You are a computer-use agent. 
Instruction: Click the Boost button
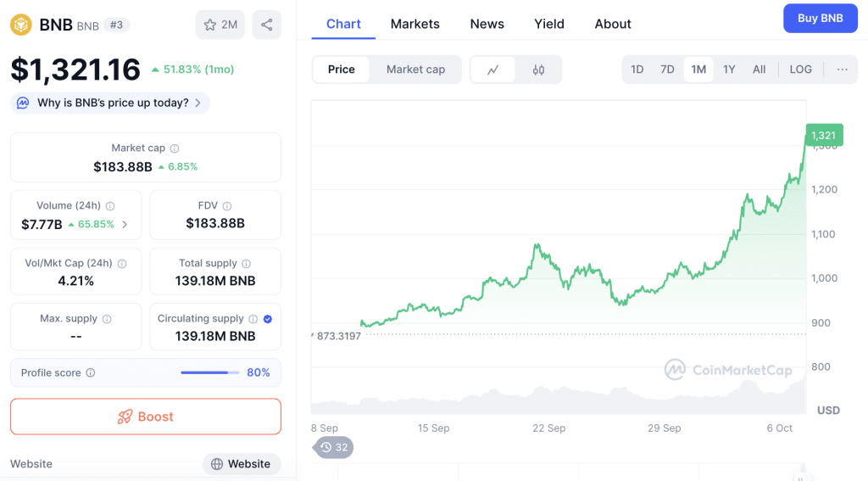tap(145, 417)
